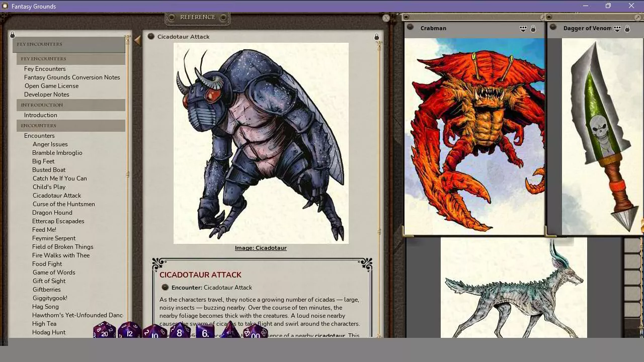Image resolution: width=644 pixels, height=362 pixels.
Task: Open Field of Broken Things
Action: click(x=63, y=247)
